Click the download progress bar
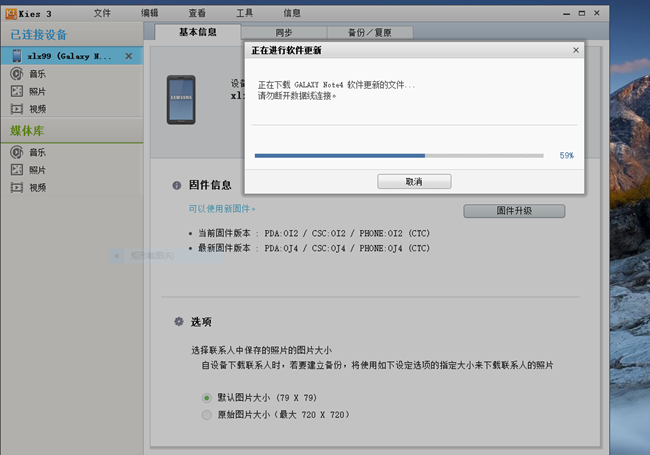The image size is (650, 455). 399,156
